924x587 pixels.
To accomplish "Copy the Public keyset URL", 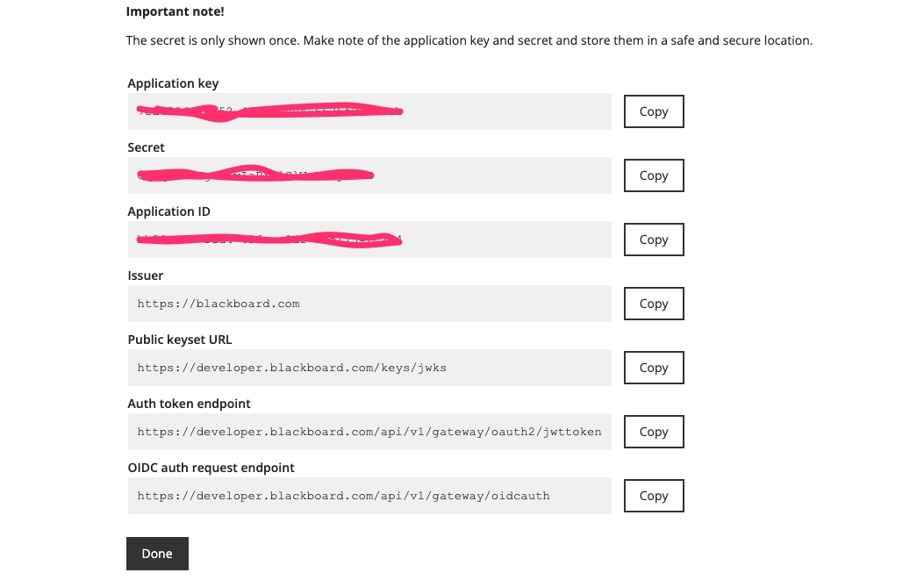I will pos(654,368).
